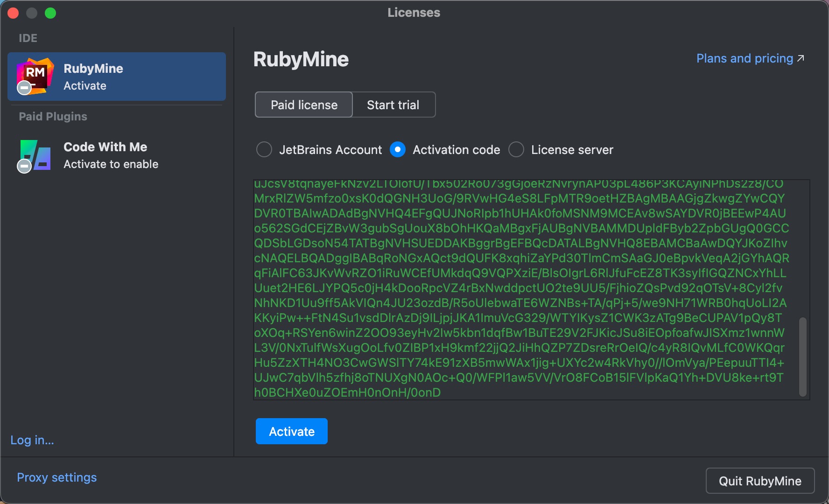
Task: Select the JetBrains Account radio button
Action: coord(264,150)
